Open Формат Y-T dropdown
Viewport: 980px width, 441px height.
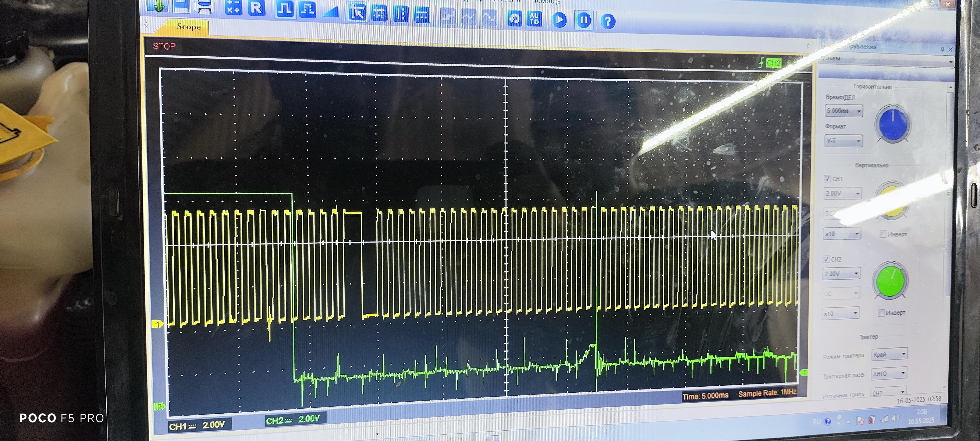[843, 141]
